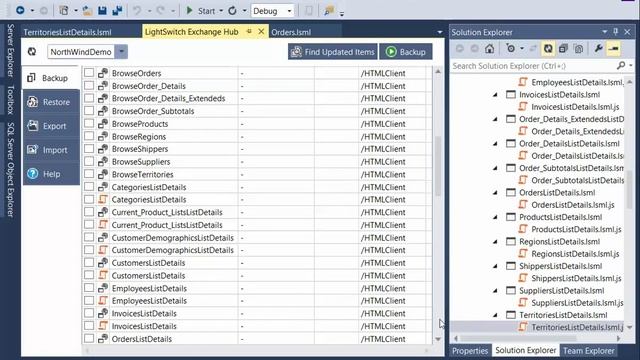Pin the Solution Explorer panel
640x360 pixels.
[616, 32]
